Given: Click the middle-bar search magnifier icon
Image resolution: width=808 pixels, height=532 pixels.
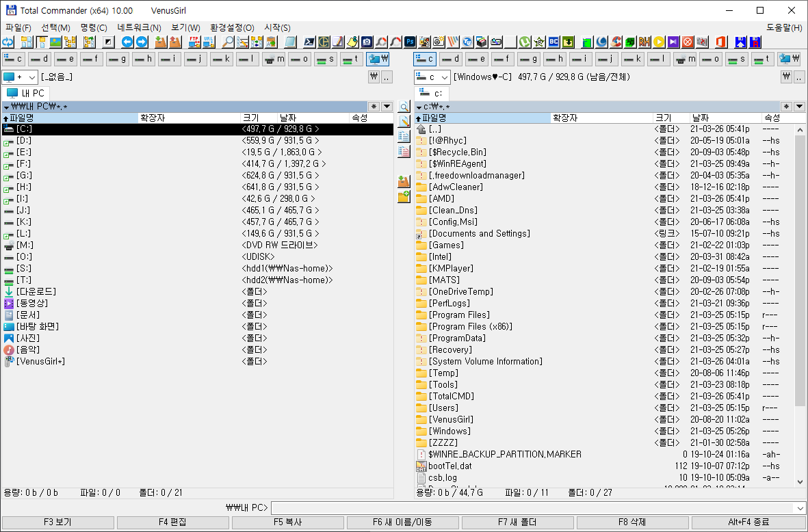Looking at the screenshot, I should click(x=404, y=107).
